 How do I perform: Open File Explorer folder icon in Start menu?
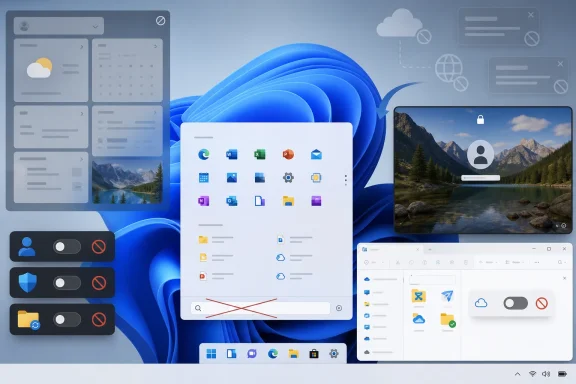(288, 201)
